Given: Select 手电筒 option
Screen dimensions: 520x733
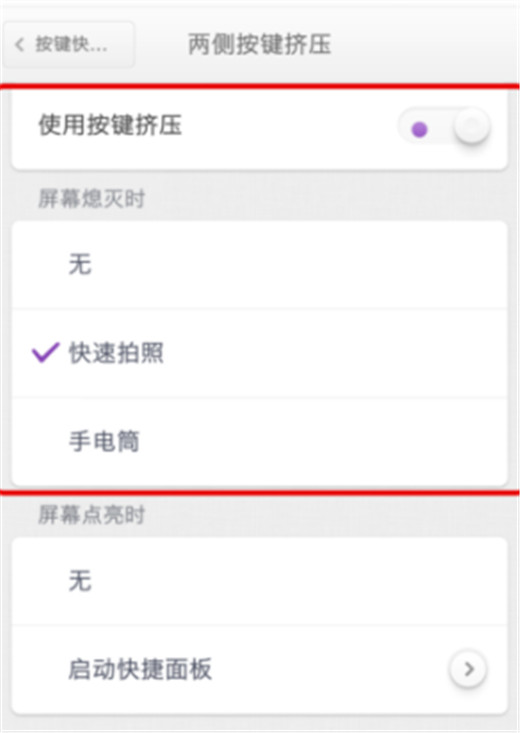Looking at the screenshot, I should [x=260, y=442].
